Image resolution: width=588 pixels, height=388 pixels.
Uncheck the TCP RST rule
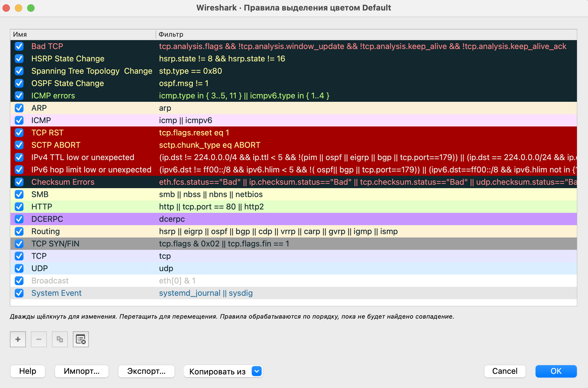(x=19, y=133)
